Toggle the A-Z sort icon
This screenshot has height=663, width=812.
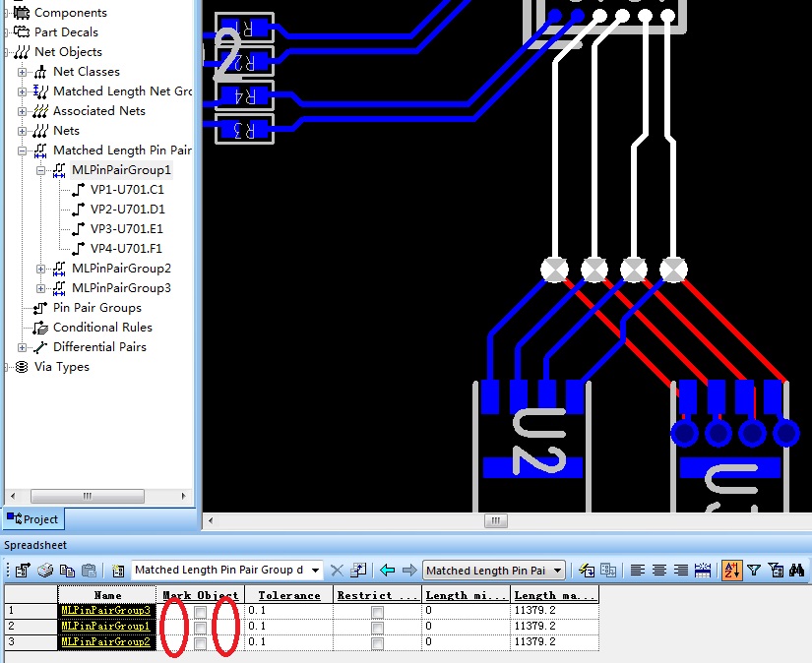click(x=732, y=571)
